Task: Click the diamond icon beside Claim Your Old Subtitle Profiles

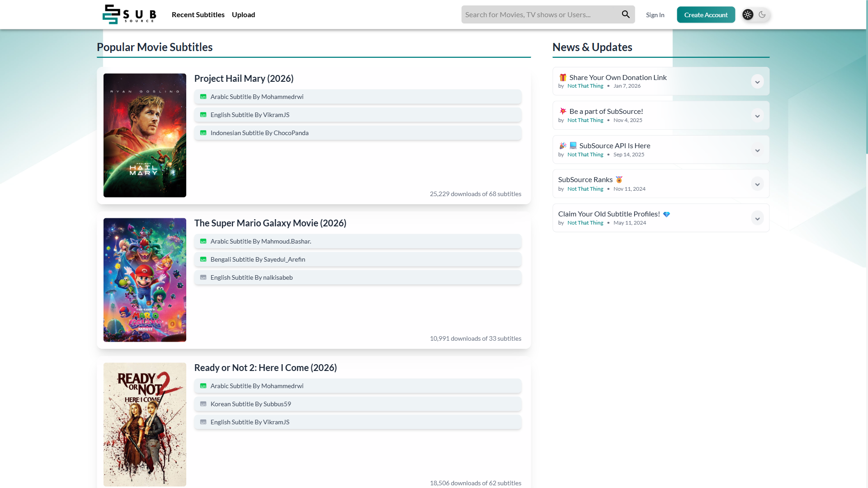Action: click(666, 214)
